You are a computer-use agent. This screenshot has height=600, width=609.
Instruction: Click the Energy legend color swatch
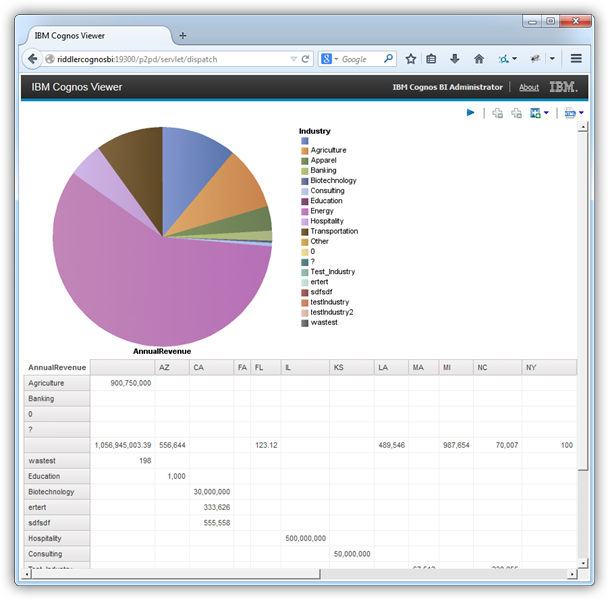[x=304, y=211]
